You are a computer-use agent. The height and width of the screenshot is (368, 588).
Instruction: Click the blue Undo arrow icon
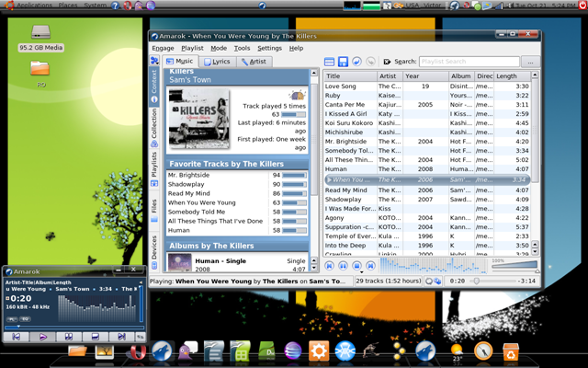click(x=356, y=62)
